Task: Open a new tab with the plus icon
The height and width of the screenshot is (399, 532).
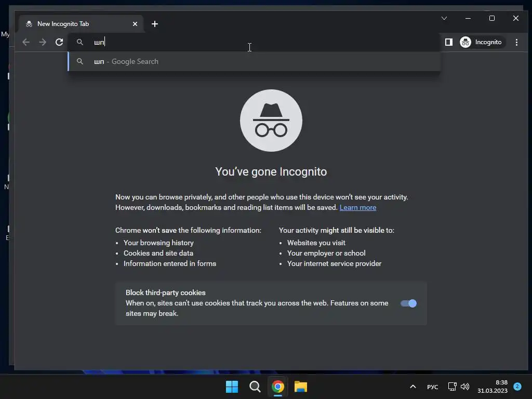Action: click(x=155, y=24)
